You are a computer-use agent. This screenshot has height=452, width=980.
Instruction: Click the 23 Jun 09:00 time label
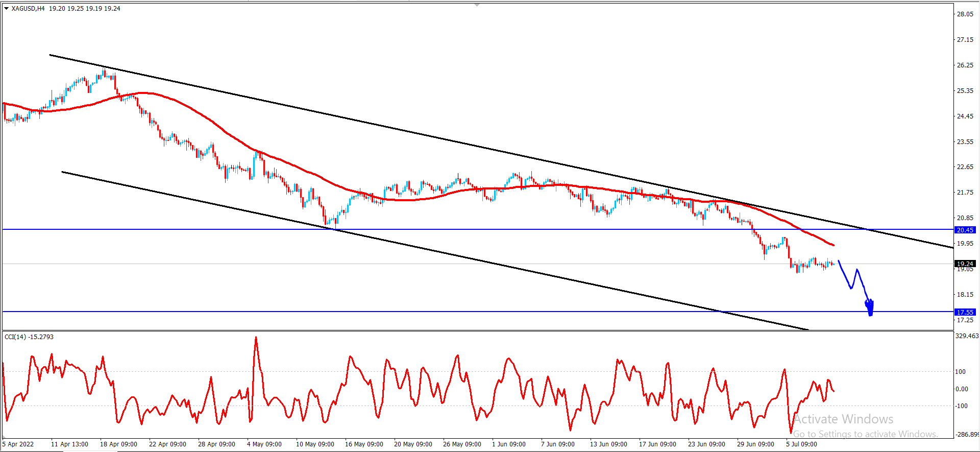click(706, 444)
